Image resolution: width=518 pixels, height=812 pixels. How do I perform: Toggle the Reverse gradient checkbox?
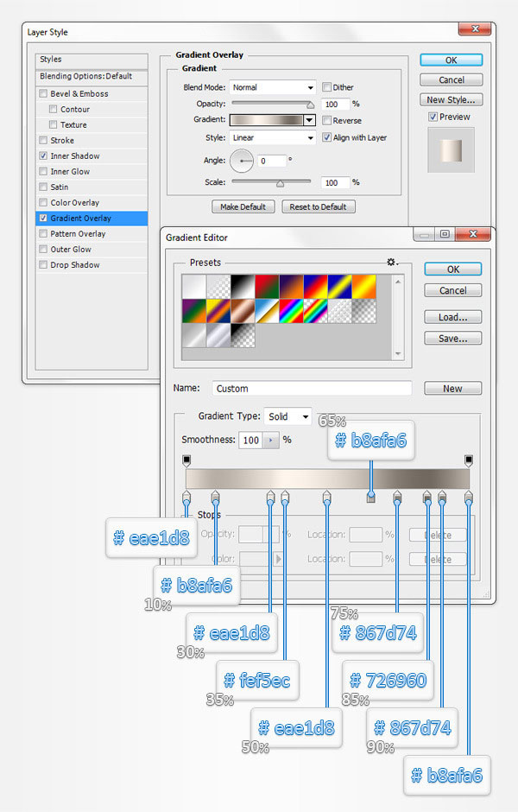(326, 120)
